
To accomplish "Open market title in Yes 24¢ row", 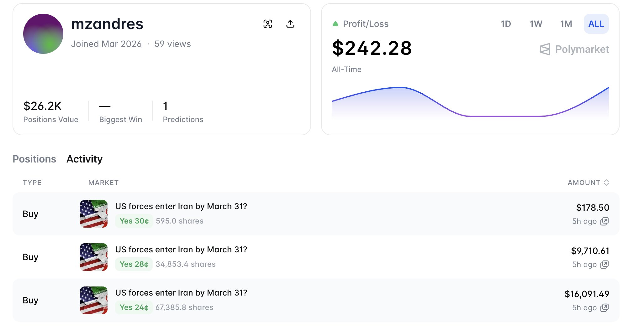I will (181, 293).
